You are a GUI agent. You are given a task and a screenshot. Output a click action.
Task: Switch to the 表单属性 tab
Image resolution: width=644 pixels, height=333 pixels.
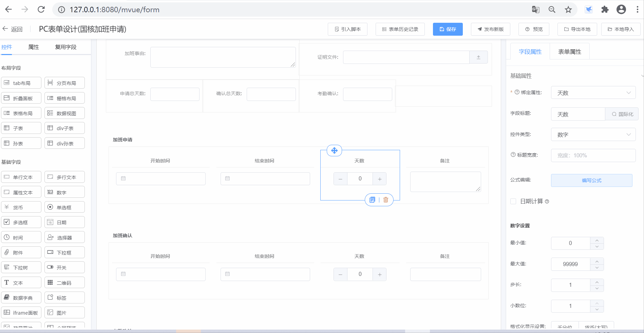pyautogui.click(x=569, y=52)
